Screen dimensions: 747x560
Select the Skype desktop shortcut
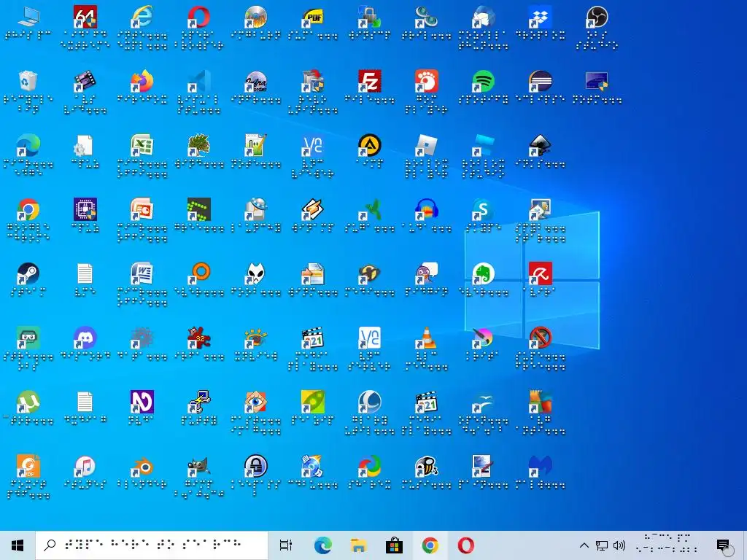[484, 209]
